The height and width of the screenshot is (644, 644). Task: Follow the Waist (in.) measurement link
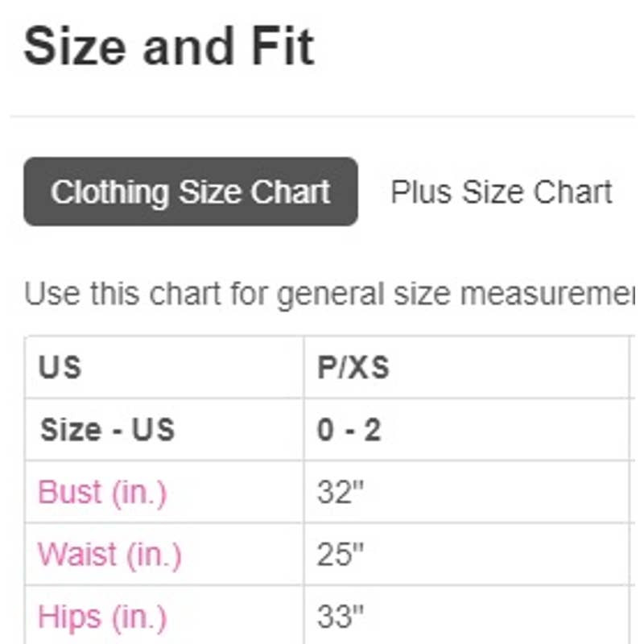(x=109, y=555)
